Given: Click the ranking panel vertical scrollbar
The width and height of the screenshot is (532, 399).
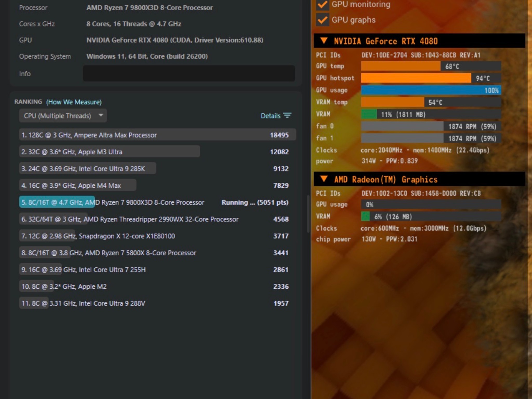Looking at the screenshot, I should click(308, 214).
